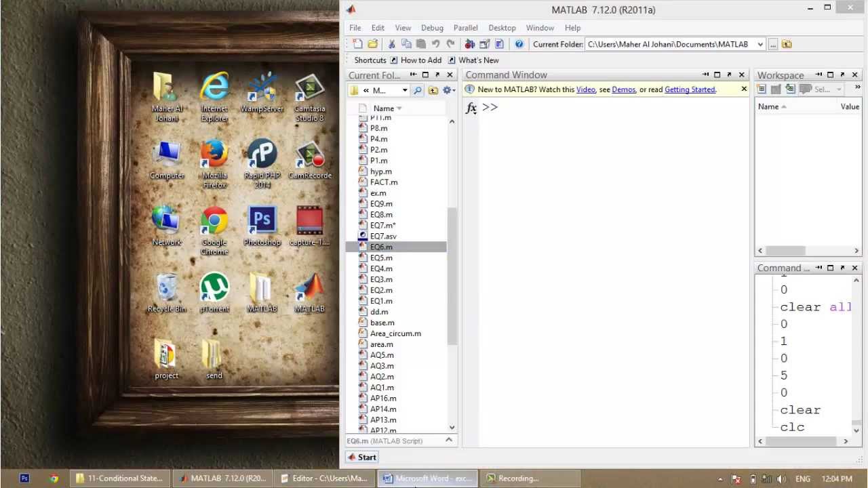Maximize the Current Folder panel
The width and height of the screenshot is (868, 488).
(x=425, y=75)
